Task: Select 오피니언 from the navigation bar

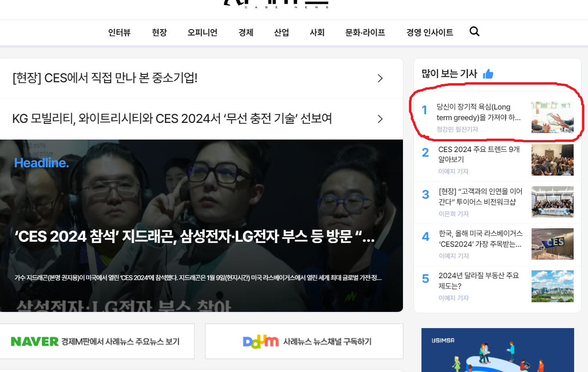Action: point(202,32)
